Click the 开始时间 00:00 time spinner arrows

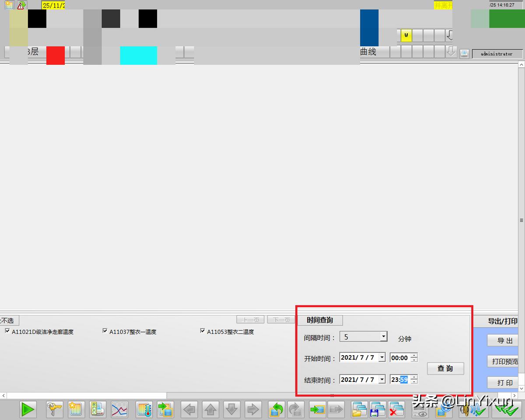point(414,357)
